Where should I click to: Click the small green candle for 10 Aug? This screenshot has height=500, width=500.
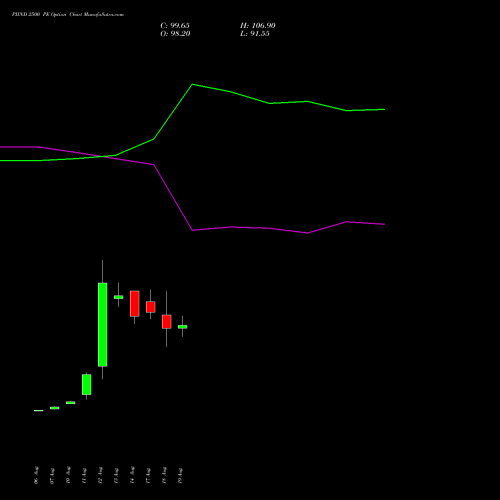click(x=71, y=403)
